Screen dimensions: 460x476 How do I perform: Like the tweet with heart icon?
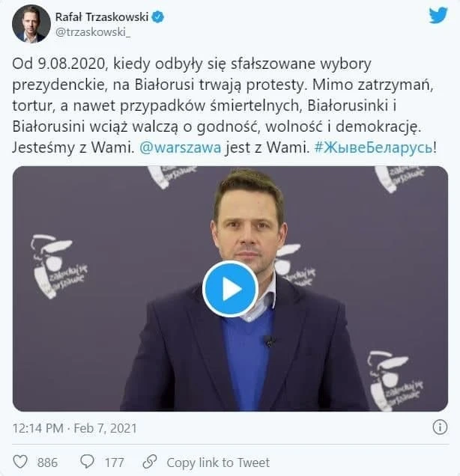click(20, 462)
